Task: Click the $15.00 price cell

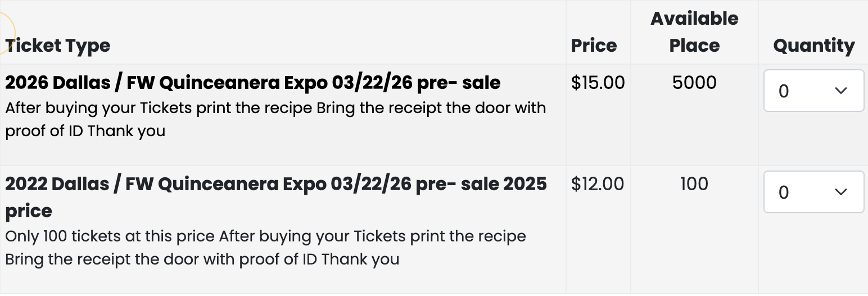Action: [598, 83]
